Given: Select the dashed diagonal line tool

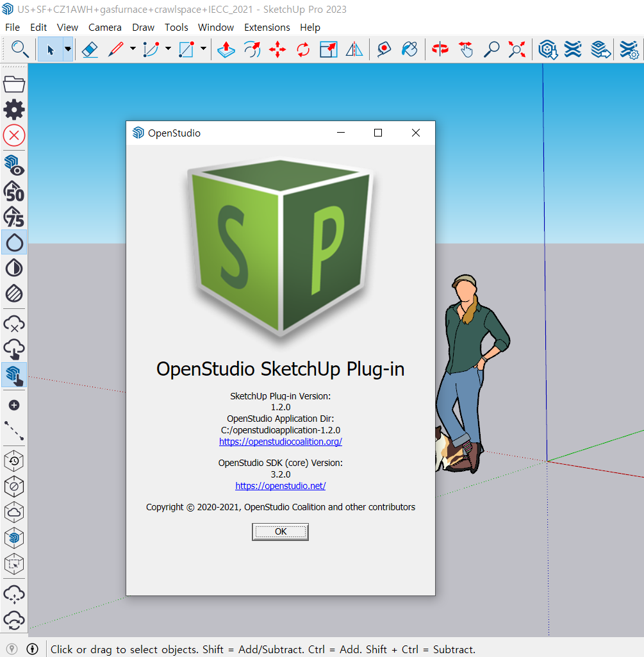Looking at the screenshot, I should pyautogui.click(x=14, y=431).
